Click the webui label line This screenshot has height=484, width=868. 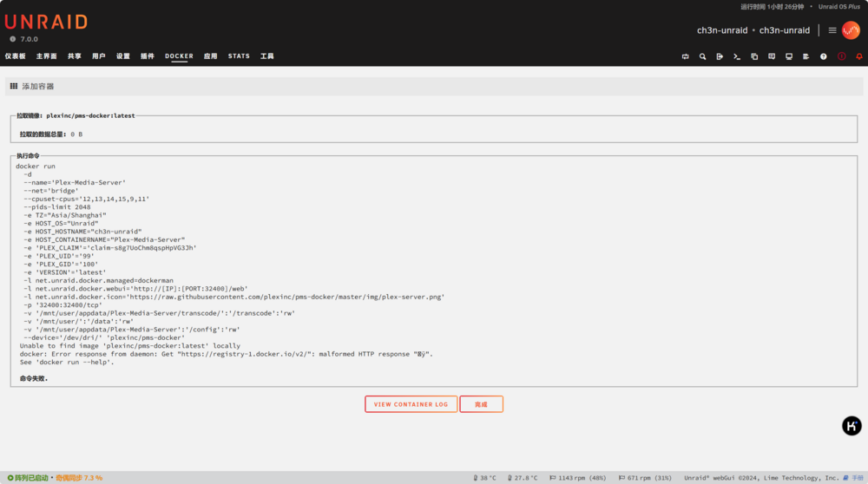135,289
